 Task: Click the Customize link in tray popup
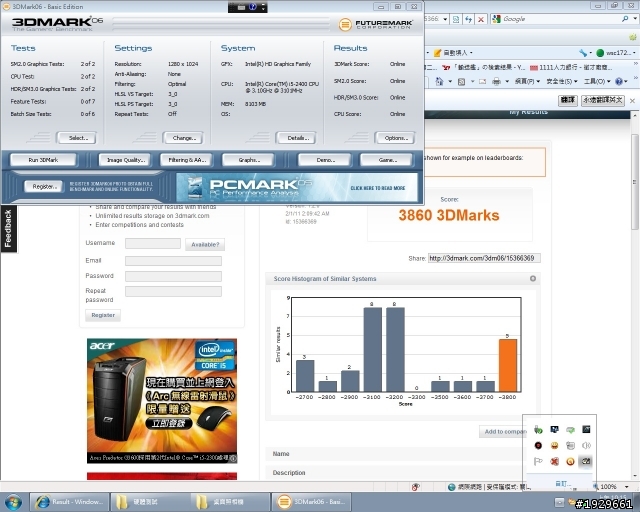(x=562, y=484)
